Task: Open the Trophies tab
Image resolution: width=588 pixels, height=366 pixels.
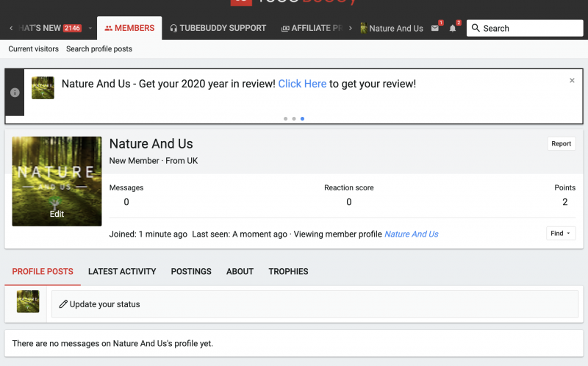Action: 288,271
